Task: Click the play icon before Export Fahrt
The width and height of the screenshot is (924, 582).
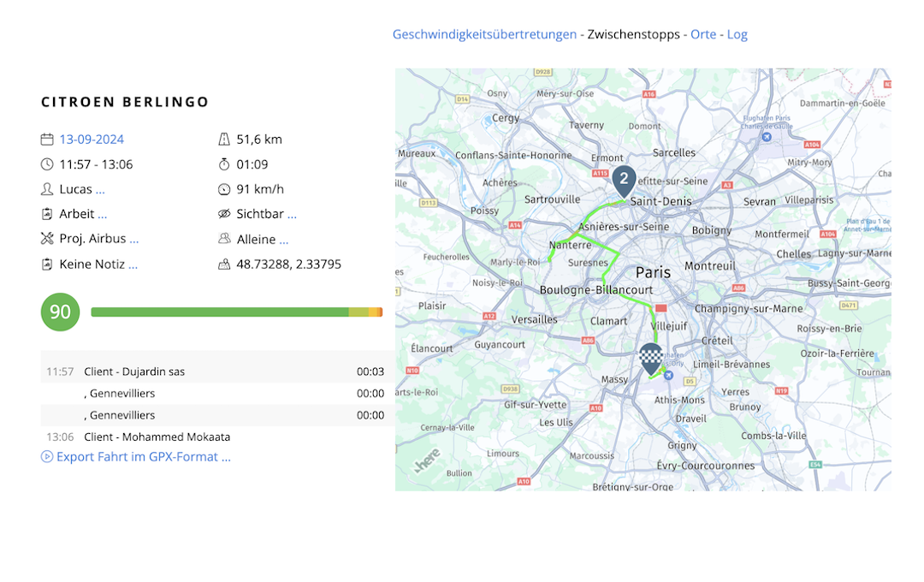Action: pyautogui.click(x=46, y=457)
